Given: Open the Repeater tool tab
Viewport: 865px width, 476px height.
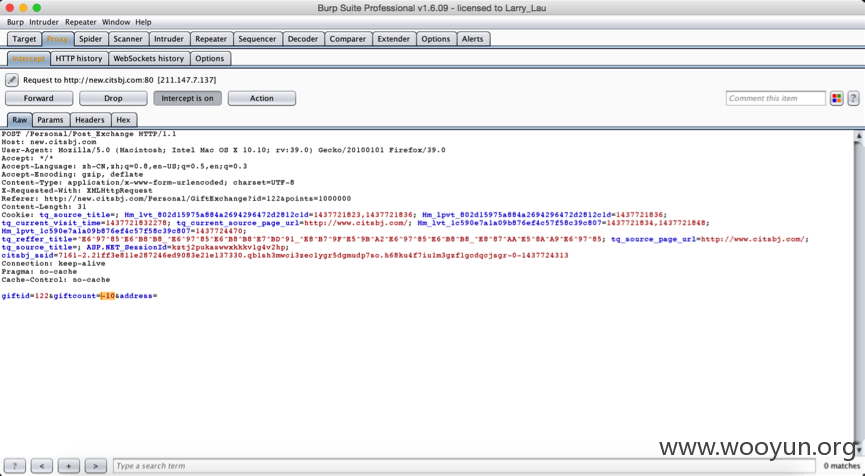Looking at the screenshot, I should coord(211,39).
